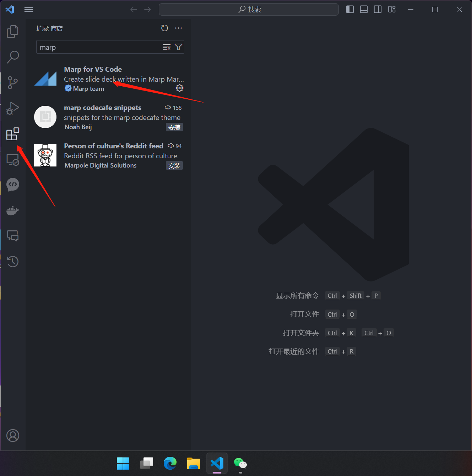Go back with the left arrow
472x476 pixels.
coord(134,10)
